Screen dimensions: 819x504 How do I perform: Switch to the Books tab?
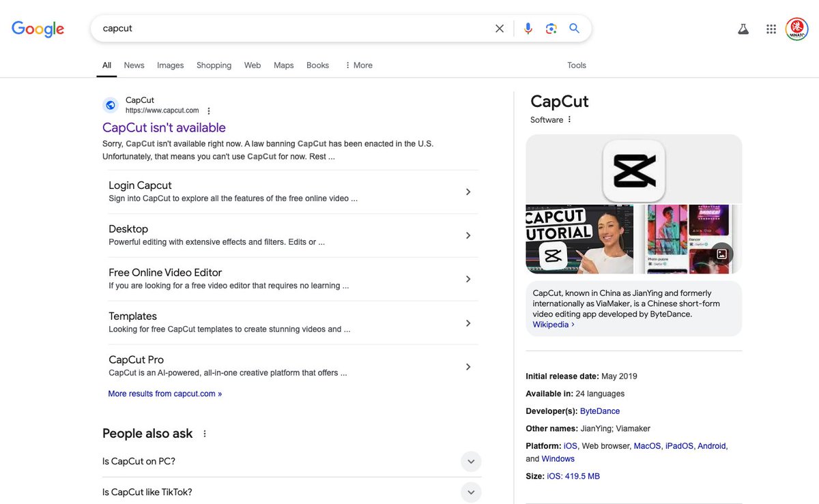317,65
